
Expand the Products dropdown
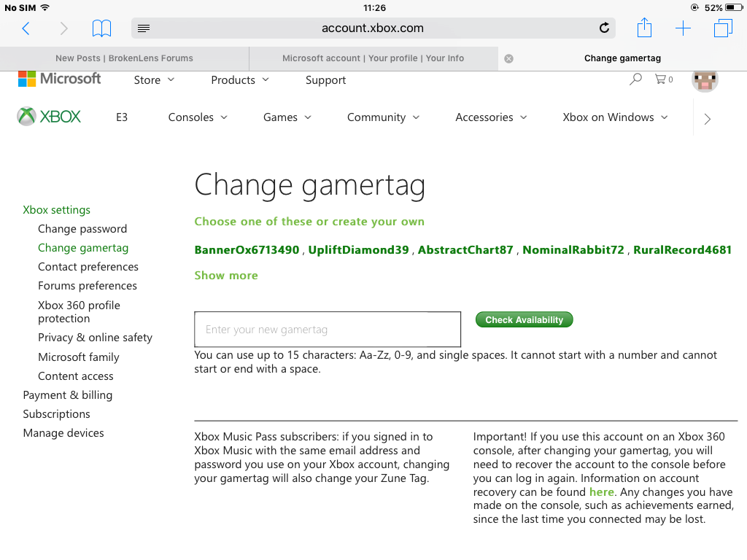click(x=239, y=80)
